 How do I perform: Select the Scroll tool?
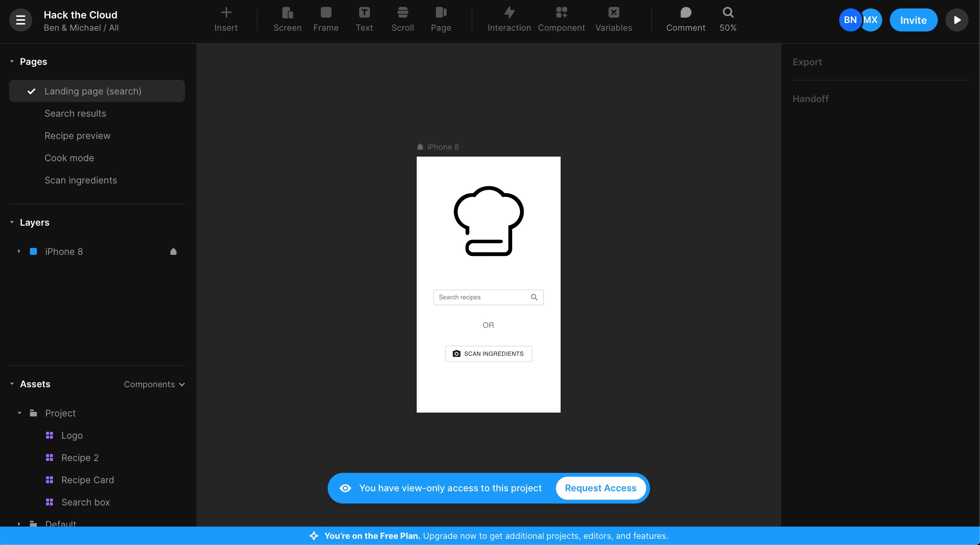pyautogui.click(x=403, y=19)
